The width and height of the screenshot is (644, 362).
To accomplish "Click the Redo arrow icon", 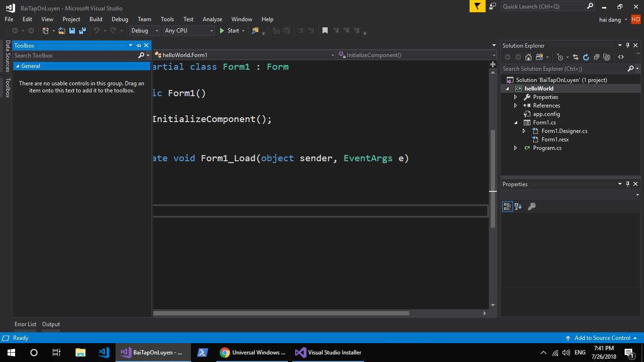I will pos(113,31).
